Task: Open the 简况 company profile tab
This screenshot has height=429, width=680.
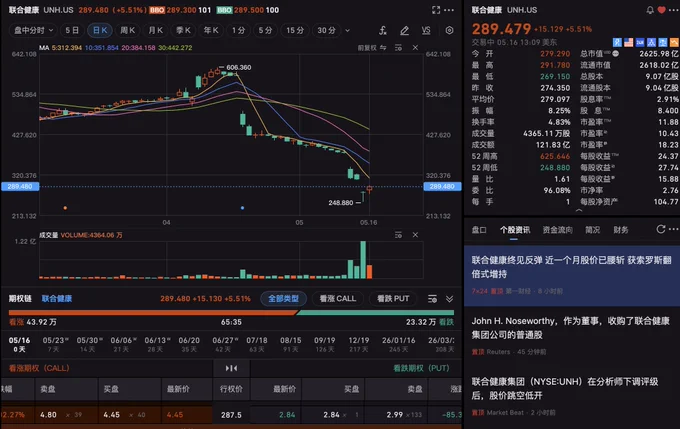Action: point(592,229)
